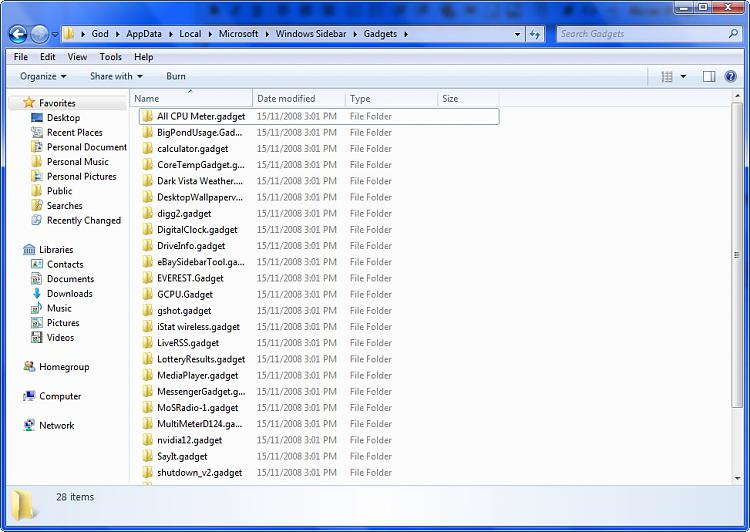Image resolution: width=750 pixels, height=532 pixels.
Task: Open the Tools menu
Action: [x=110, y=57]
